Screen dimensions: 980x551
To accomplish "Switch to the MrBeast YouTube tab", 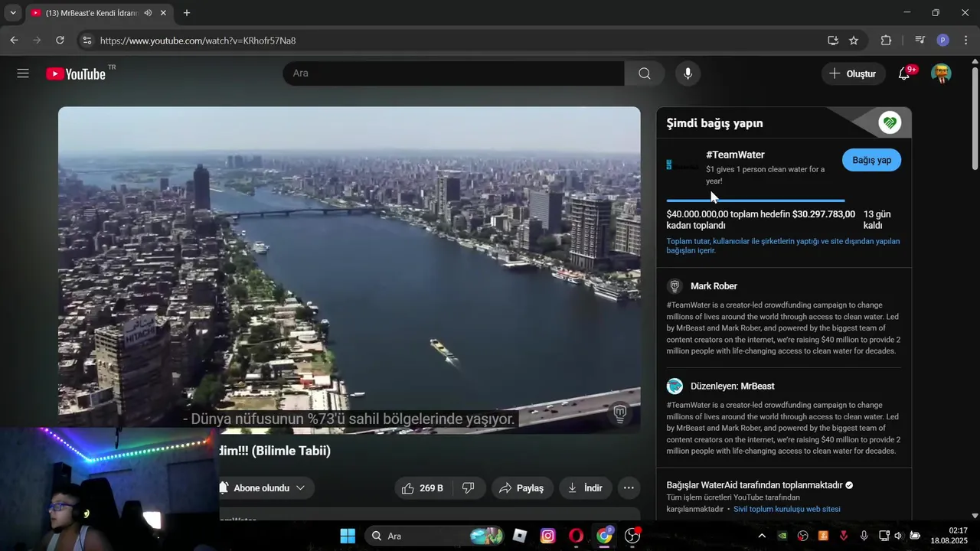I will click(92, 13).
